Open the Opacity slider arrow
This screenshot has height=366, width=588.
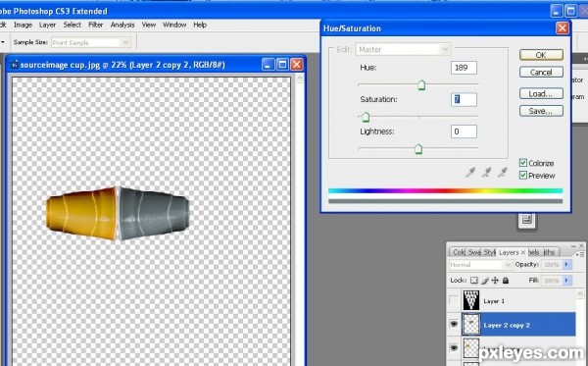pyautogui.click(x=566, y=265)
